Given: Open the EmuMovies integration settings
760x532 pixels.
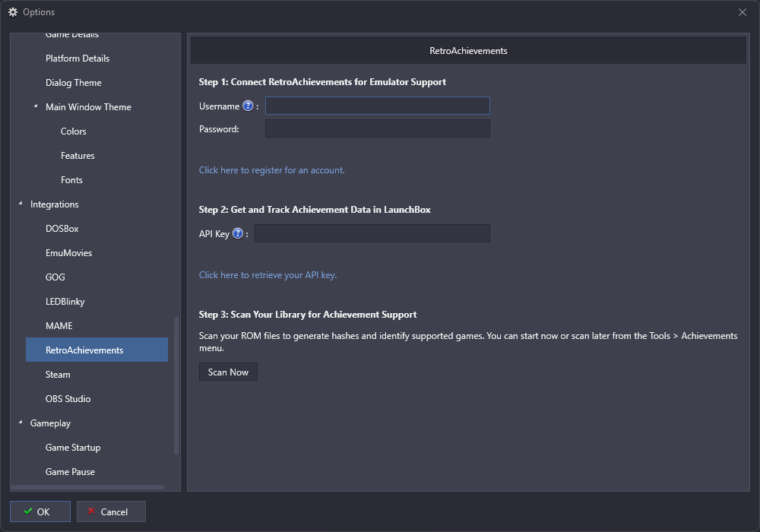Looking at the screenshot, I should [69, 253].
